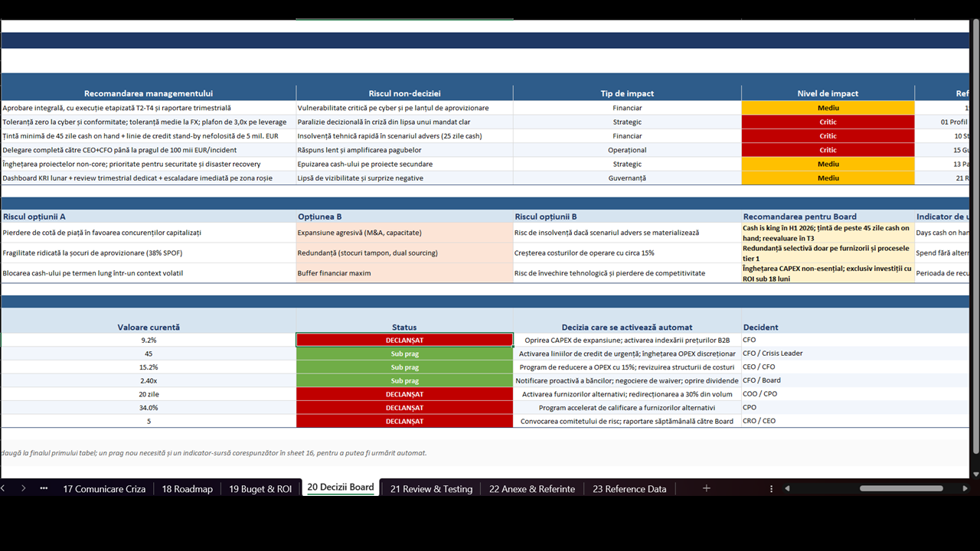Open the 22 Anexe & Referinte tab

click(532, 488)
